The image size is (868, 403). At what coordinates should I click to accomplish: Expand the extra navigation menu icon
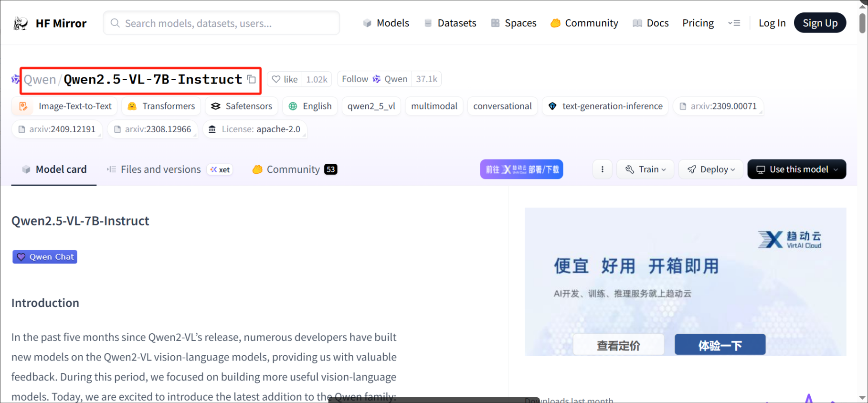pyautogui.click(x=734, y=23)
